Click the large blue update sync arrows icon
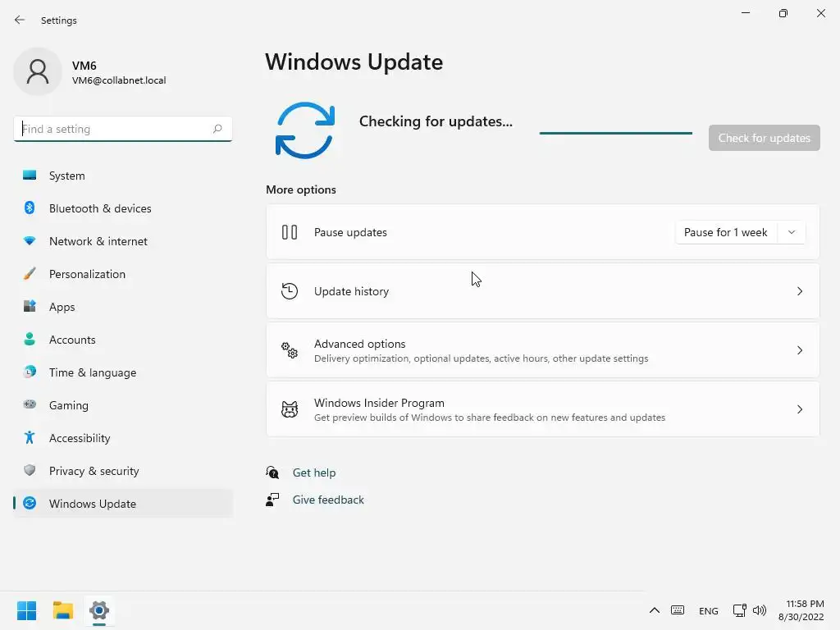The height and width of the screenshot is (630, 840). [x=305, y=130]
